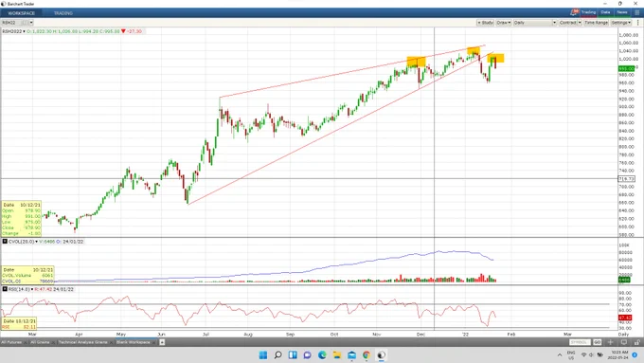Add a study via Study button
Viewport: 644px width, 363px height.
485,23
